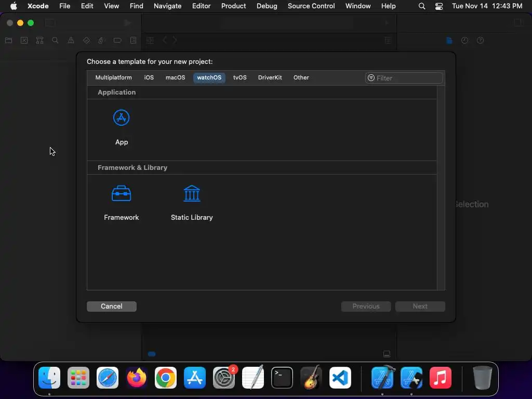532x399 pixels.
Task: Open the tvOS tab
Action: pos(240,77)
